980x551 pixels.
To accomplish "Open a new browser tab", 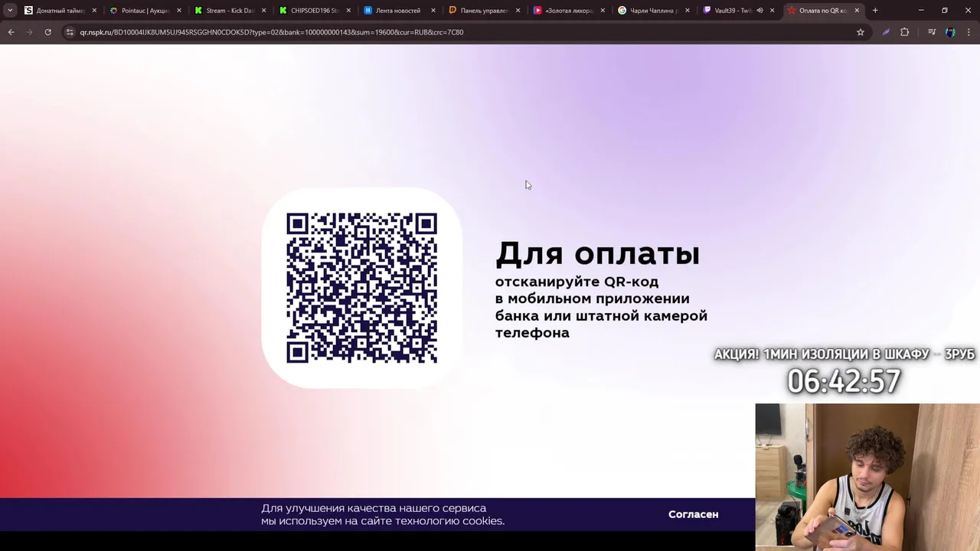I will pos(875,11).
